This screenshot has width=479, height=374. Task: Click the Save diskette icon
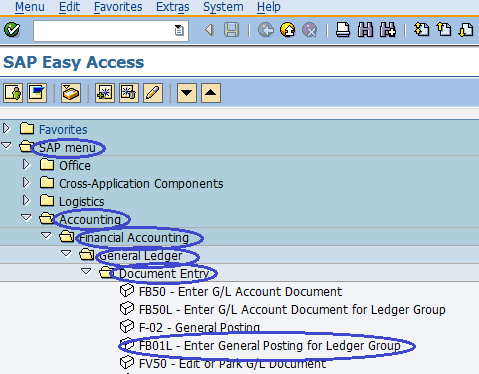(231, 30)
